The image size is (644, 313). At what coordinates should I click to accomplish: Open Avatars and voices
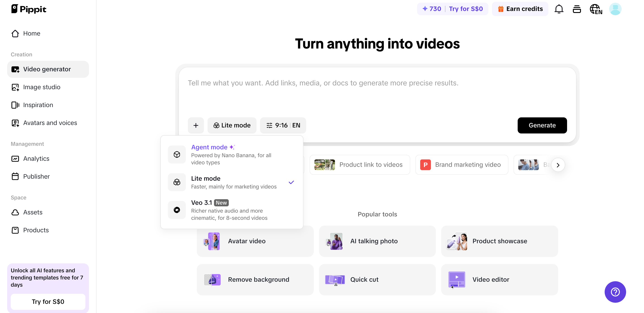[50, 123]
